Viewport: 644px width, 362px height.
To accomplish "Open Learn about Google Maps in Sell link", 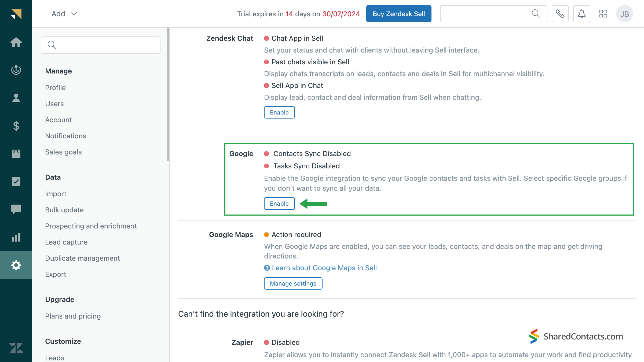I will (x=324, y=268).
